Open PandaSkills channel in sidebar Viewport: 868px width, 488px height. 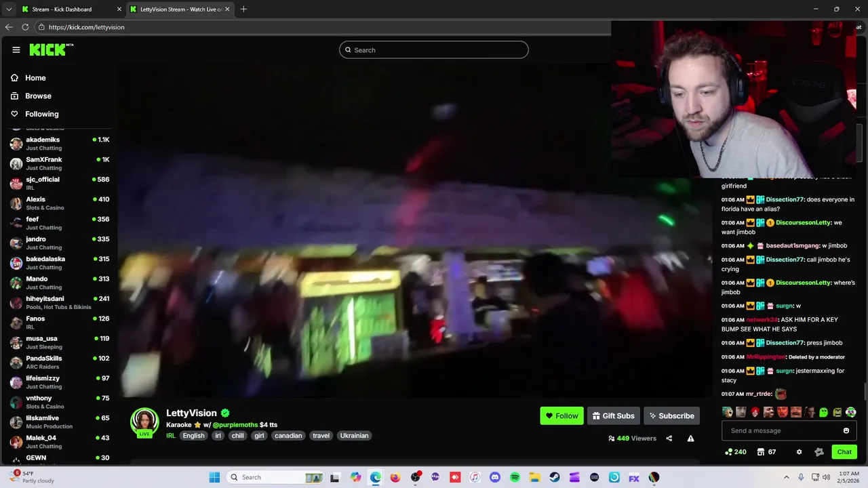click(60, 362)
